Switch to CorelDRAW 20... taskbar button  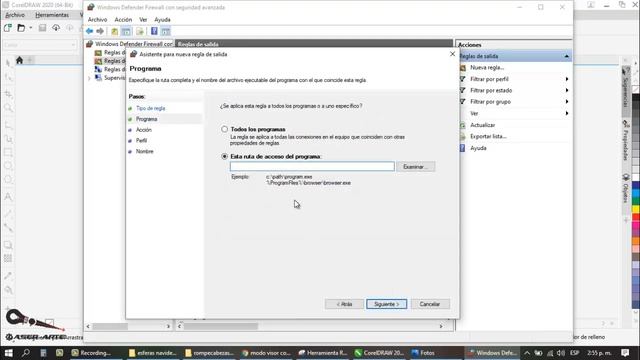tap(379, 353)
